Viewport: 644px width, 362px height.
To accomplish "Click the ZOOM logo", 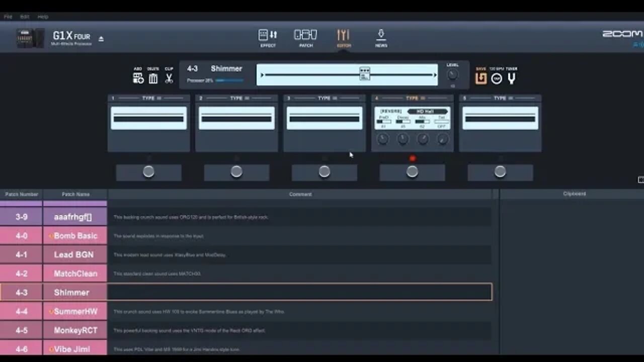I will pos(622,34).
